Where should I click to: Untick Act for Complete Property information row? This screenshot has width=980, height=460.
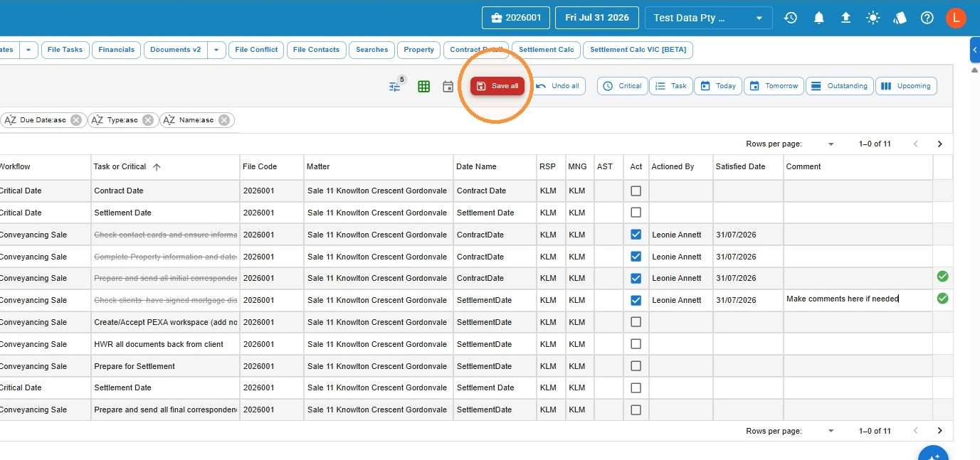636,257
